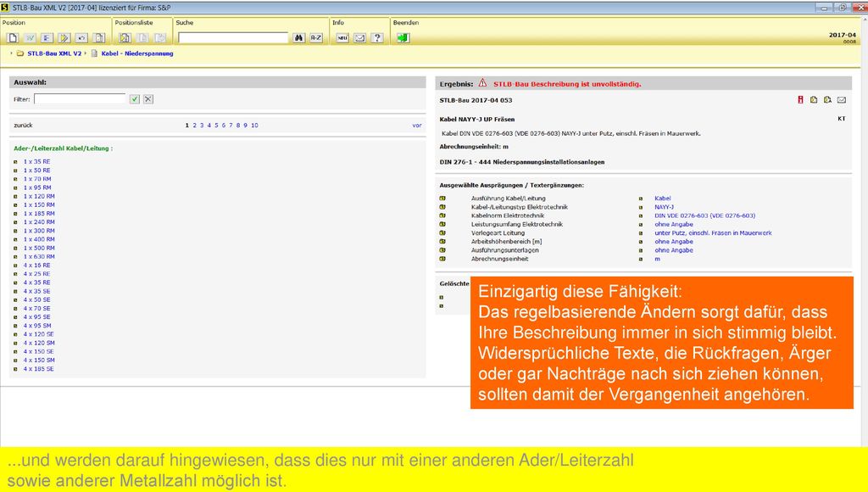Click into the Suche text field
The image size is (868, 492).
point(233,37)
